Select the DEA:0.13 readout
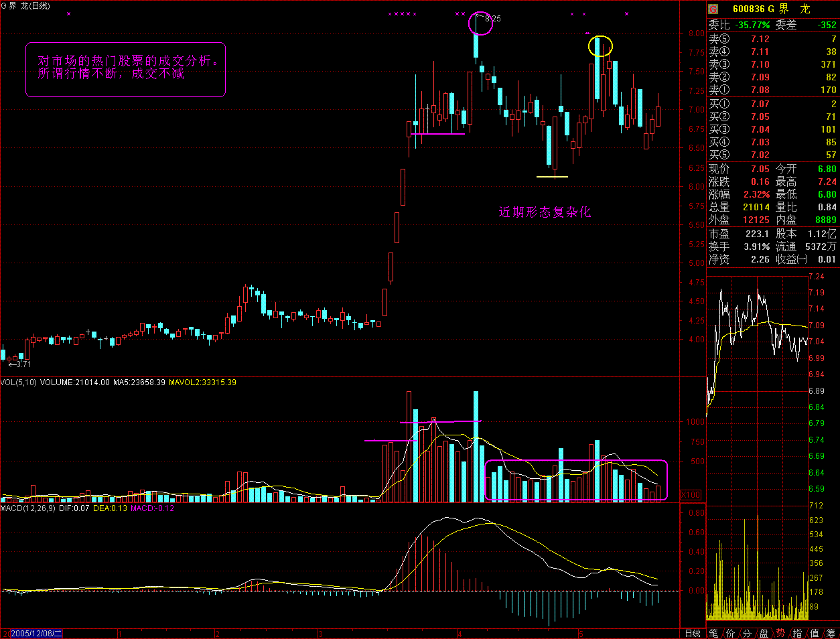The image size is (840, 639). (110, 508)
